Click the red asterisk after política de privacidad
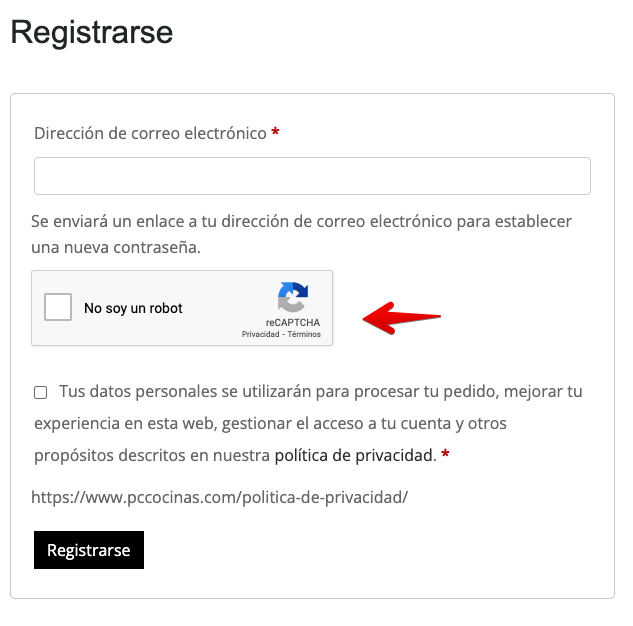 (x=445, y=454)
